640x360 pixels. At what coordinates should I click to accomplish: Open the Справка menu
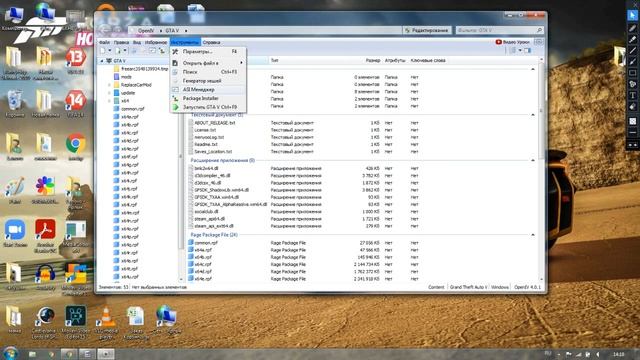coord(211,42)
